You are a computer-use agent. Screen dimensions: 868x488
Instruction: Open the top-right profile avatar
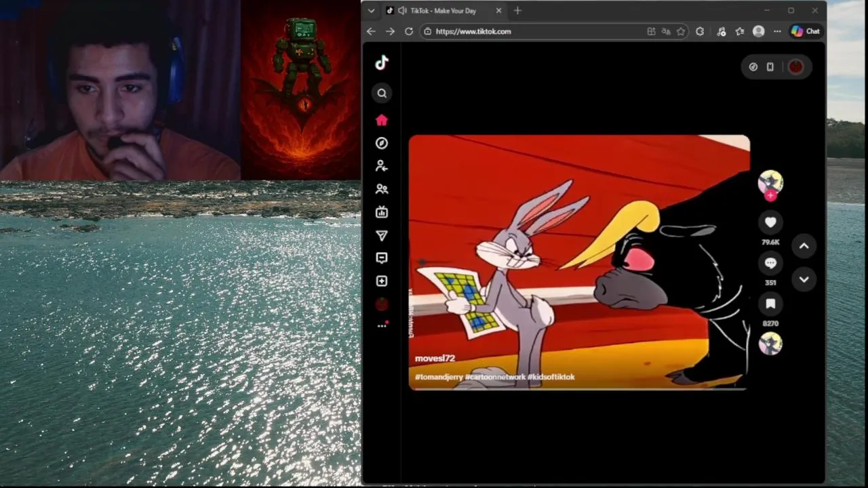[x=795, y=67]
